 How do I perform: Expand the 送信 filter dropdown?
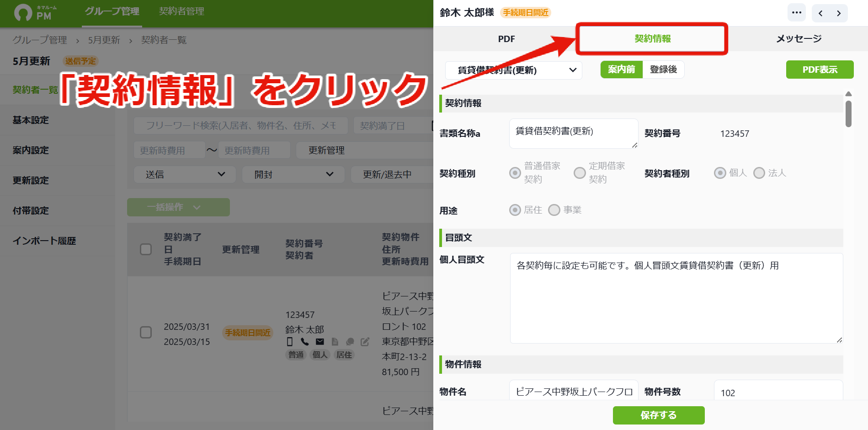185,174
